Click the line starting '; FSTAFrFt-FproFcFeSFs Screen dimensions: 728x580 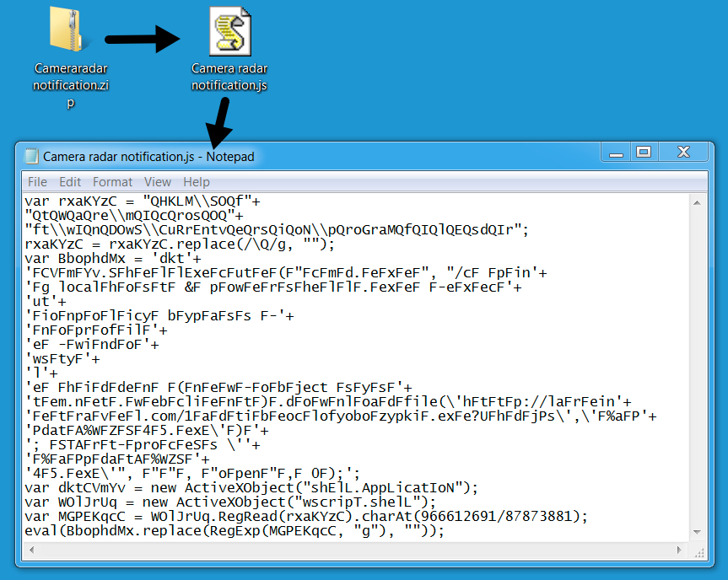click(x=143, y=445)
